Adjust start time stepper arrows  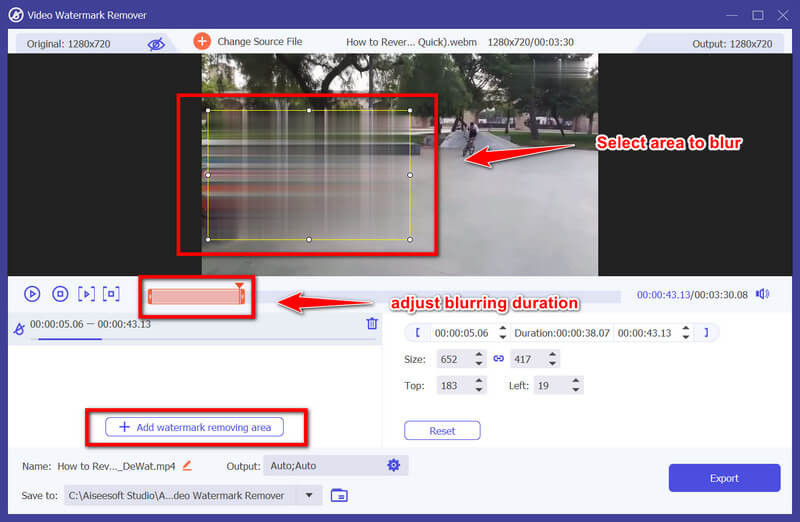pyautogui.click(x=503, y=333)
